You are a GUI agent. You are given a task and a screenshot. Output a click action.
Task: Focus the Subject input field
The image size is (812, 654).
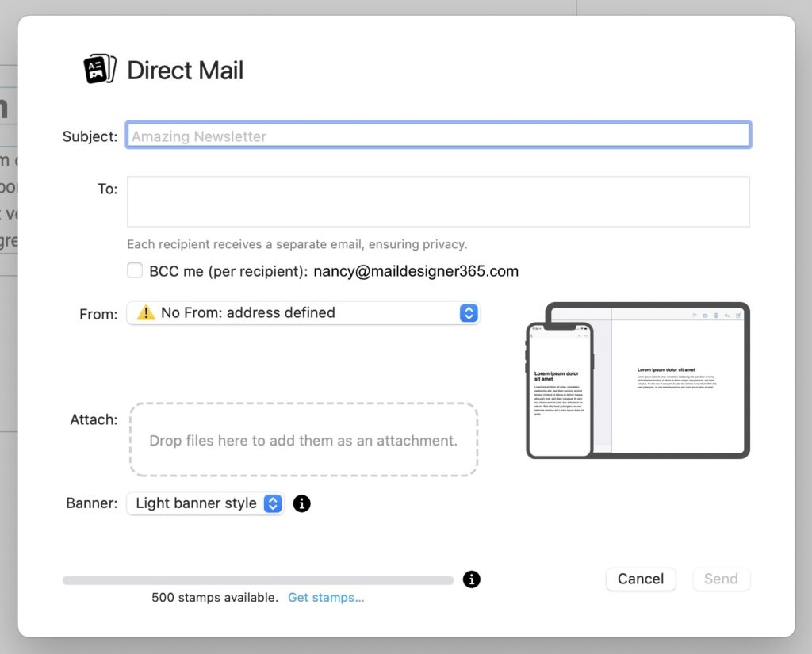438,135
